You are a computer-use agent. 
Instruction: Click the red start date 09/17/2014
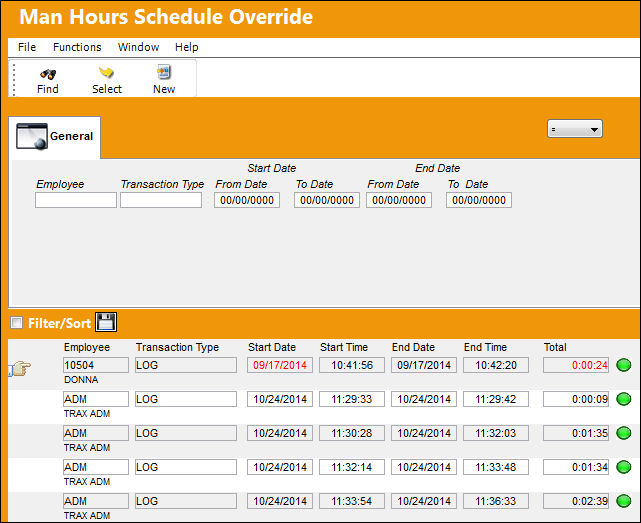click(280, 365)
